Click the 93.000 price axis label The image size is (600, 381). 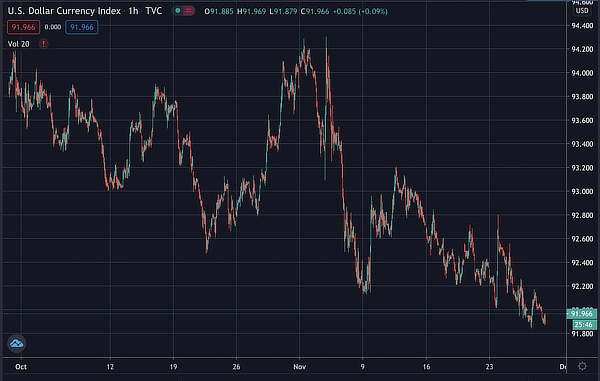click(x=582, y=192)
